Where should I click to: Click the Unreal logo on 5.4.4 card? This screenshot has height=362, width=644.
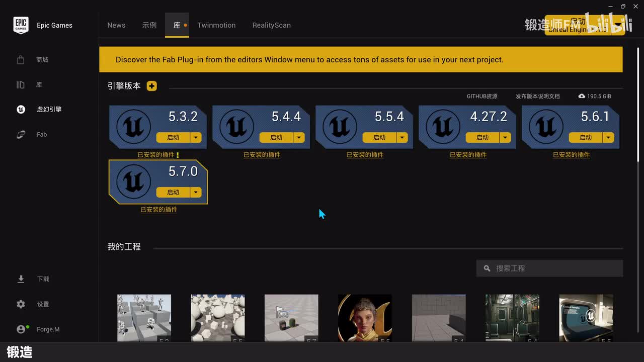click(x=236, y=127)
